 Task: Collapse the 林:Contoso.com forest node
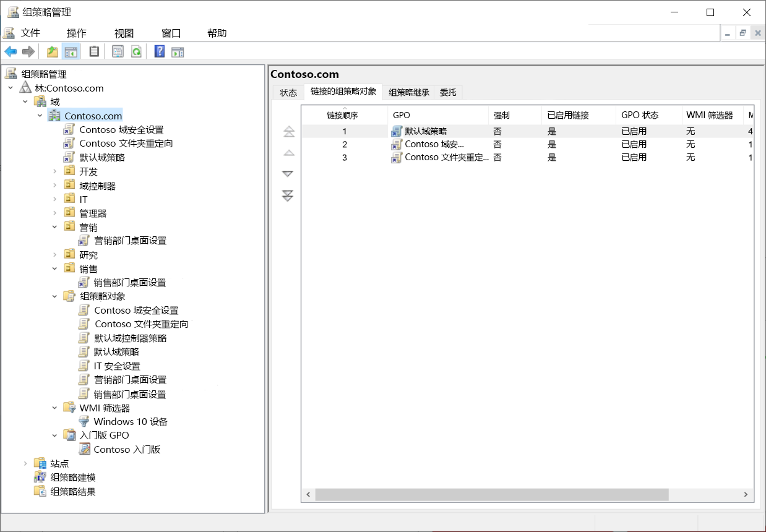click(11, 88)
